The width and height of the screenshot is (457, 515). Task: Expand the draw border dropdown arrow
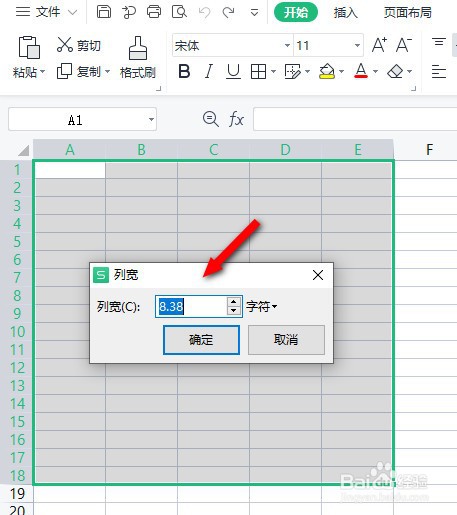(307, 71)
